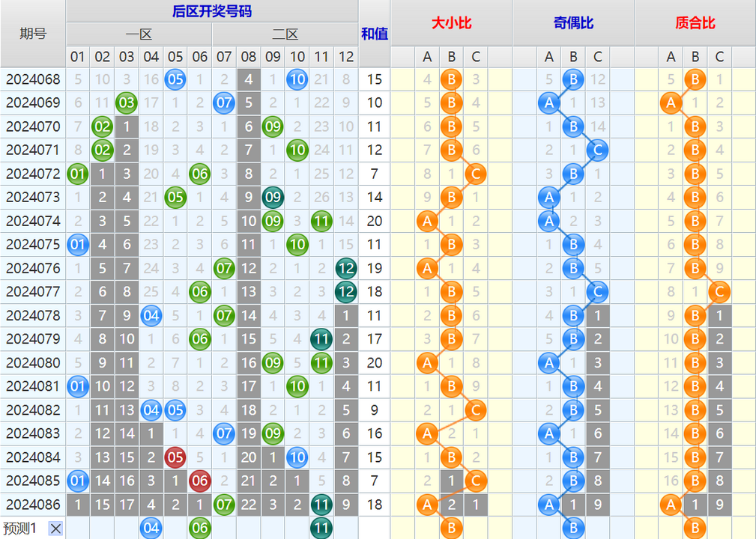Screen dimensions: 756x539
Task: Click ball 11 in the 预测1 prediction row
Action: pyautogui.click(x=321, y=528)
